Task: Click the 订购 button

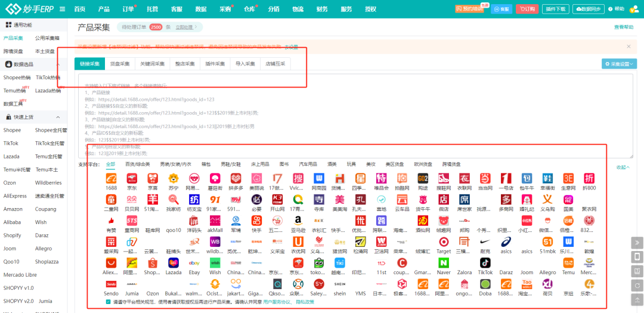Action: [x=527, y=9]
